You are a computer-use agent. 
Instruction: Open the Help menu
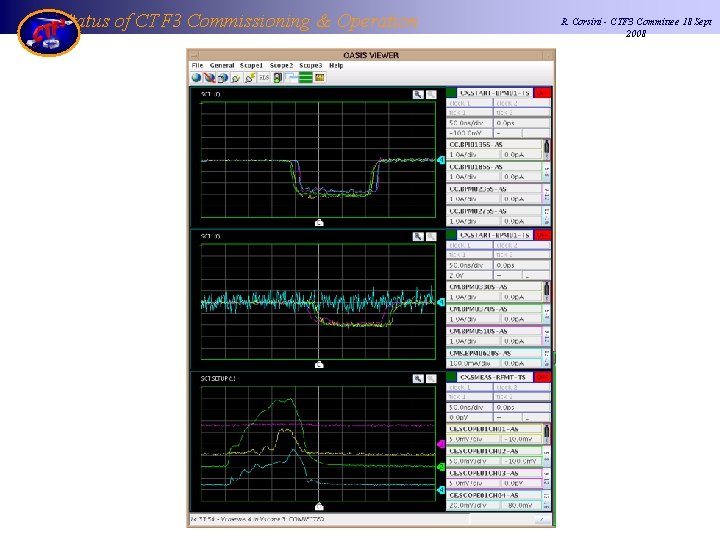coord(336,66)
